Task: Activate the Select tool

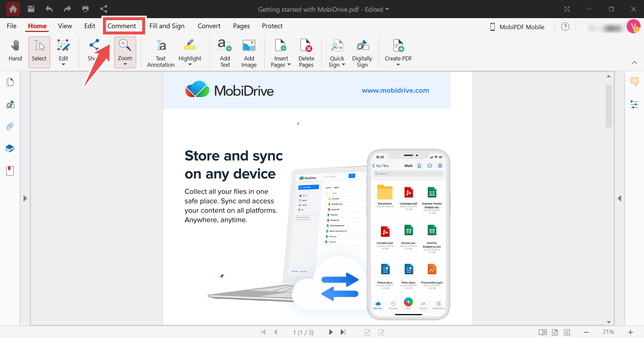Action: [x=39, y=52]
